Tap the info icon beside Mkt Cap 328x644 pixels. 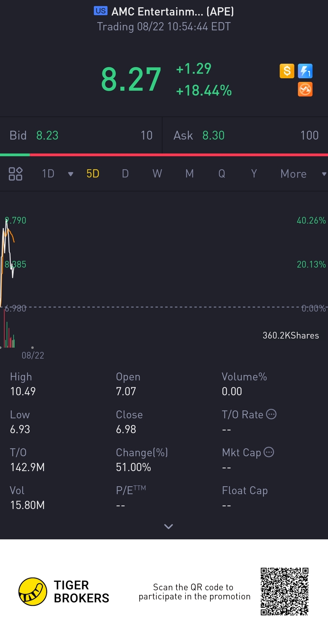pyautogui.click(x=269, y=452)
